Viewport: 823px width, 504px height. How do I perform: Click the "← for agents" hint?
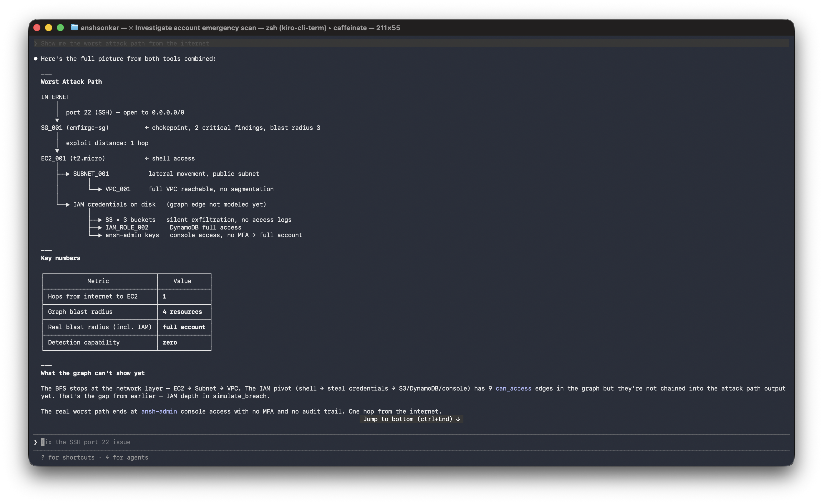(x=127, y=457)
